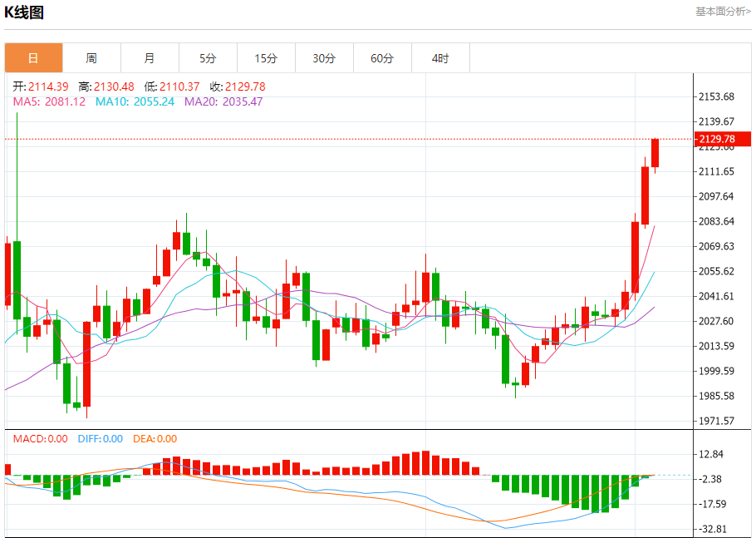Click the closing price value after 收
Screen dimensions: 756x538
click(x=245, y=86)
